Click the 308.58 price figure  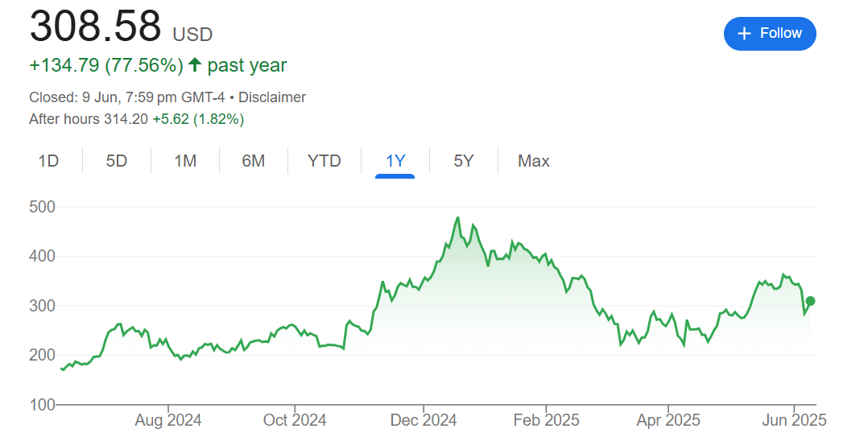tap(96, 27)
